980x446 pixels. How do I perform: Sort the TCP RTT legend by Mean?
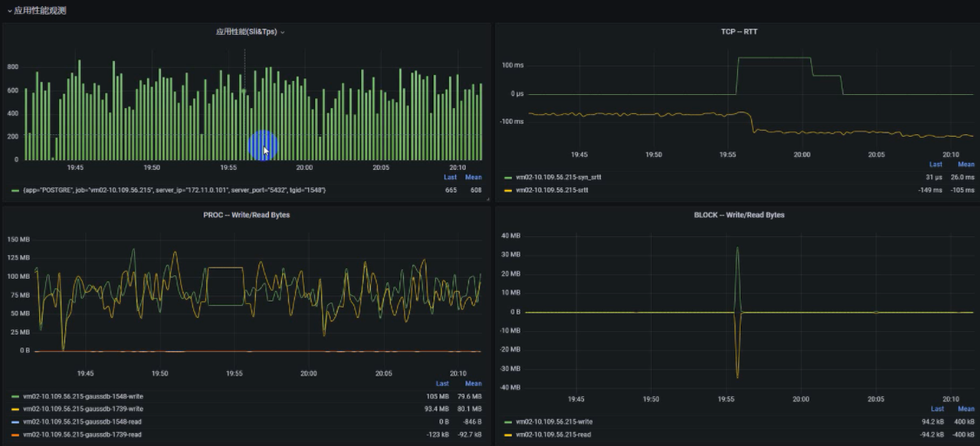pyautogui.click(x=965, y=164)
